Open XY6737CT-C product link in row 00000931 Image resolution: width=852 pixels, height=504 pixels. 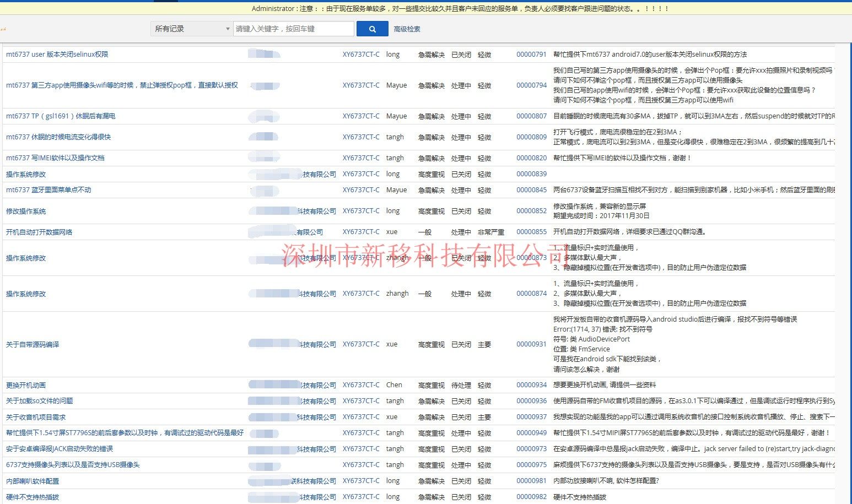pos(361,344)
